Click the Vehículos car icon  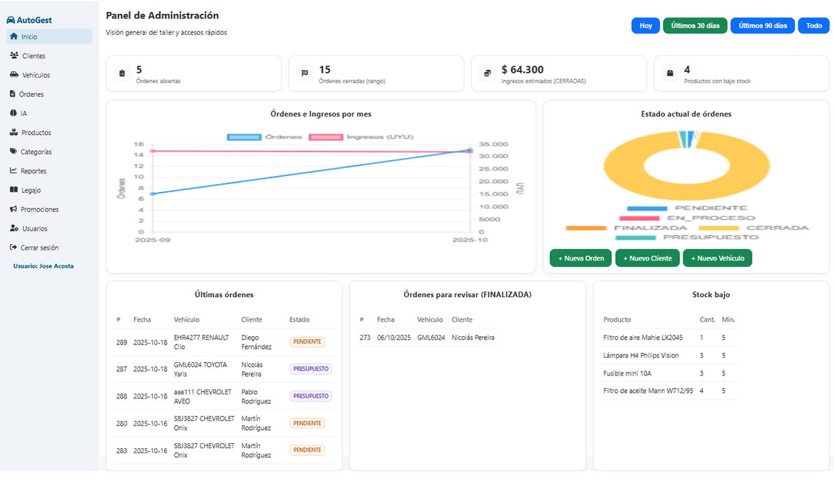point(14,75)
